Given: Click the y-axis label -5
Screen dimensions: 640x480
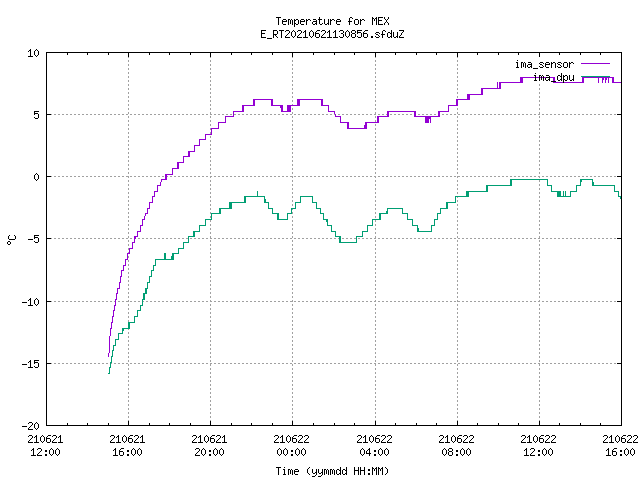Looking at the screenshot, I should [x=33, y=239].
